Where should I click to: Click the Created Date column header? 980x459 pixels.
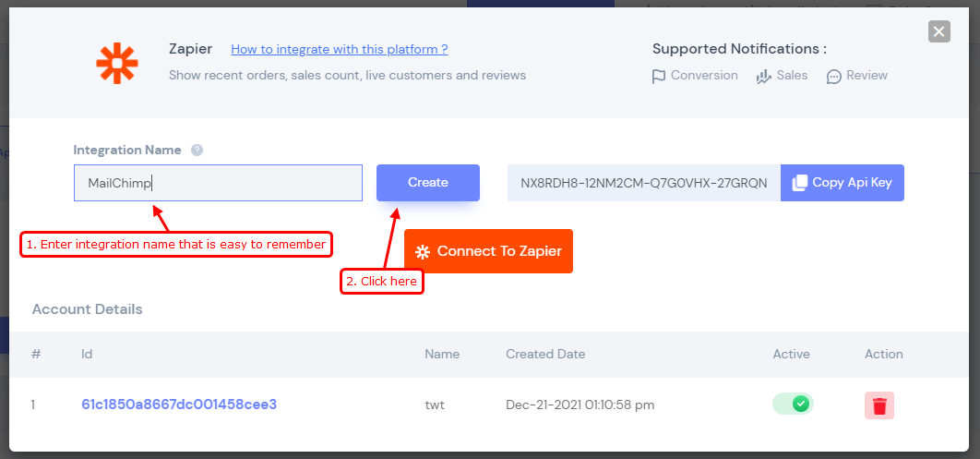click(545, 354)
